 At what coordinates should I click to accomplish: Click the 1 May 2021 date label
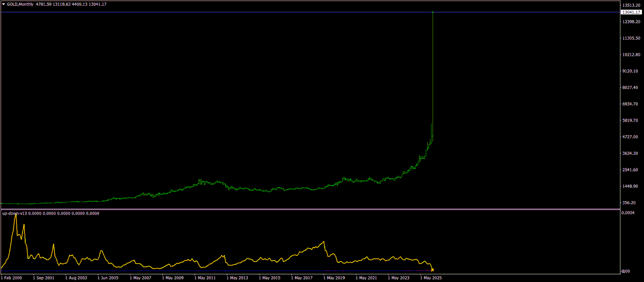pyautogui.click(x=365, y=278)
